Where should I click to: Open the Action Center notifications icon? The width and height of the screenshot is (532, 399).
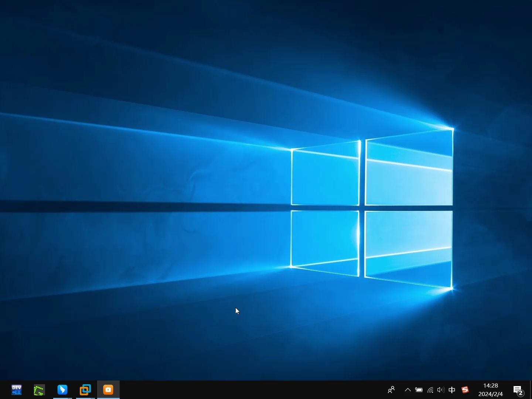pyautogui.click(x=518, y=390)
